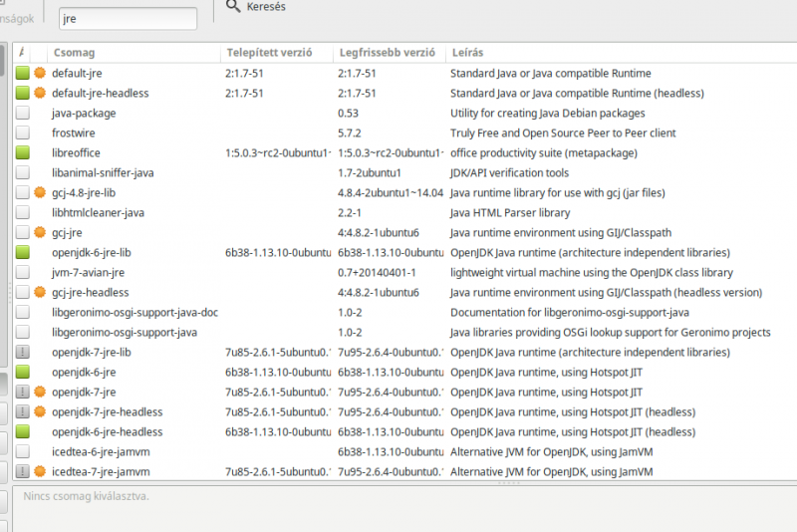Screen dimensions: 797x532
Task: Mark the jvm-7-avian-jre checkbox
Action: pos(22,272)
